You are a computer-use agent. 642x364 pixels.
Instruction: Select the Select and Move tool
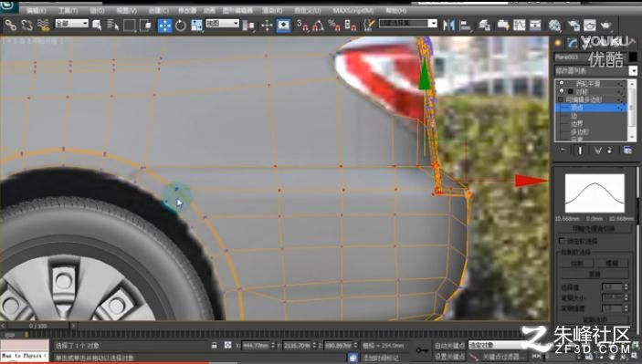165,26
